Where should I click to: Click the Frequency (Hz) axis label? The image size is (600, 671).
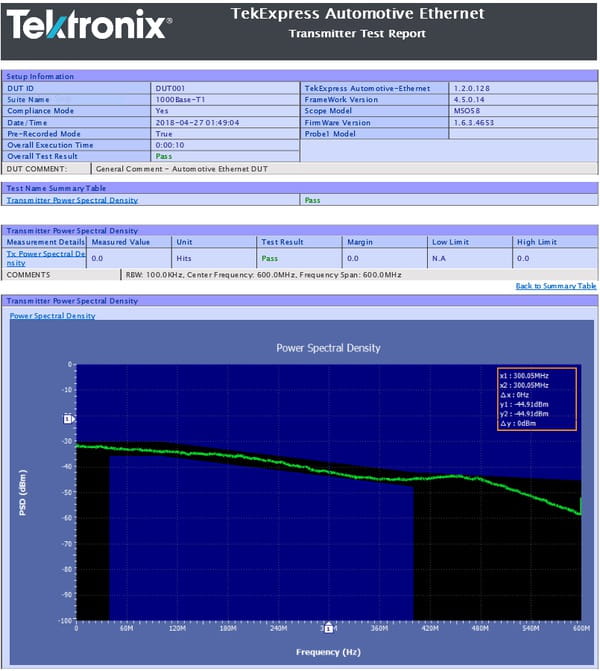(x=328, y=652)
